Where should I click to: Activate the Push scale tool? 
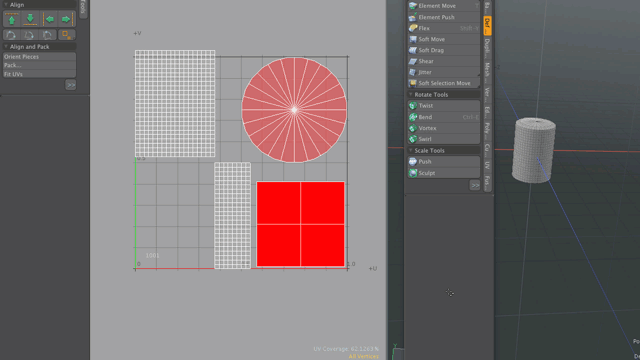[443, 162]
